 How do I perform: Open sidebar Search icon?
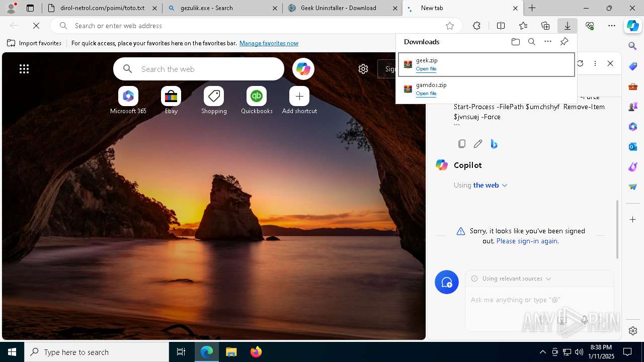(633, 46)
